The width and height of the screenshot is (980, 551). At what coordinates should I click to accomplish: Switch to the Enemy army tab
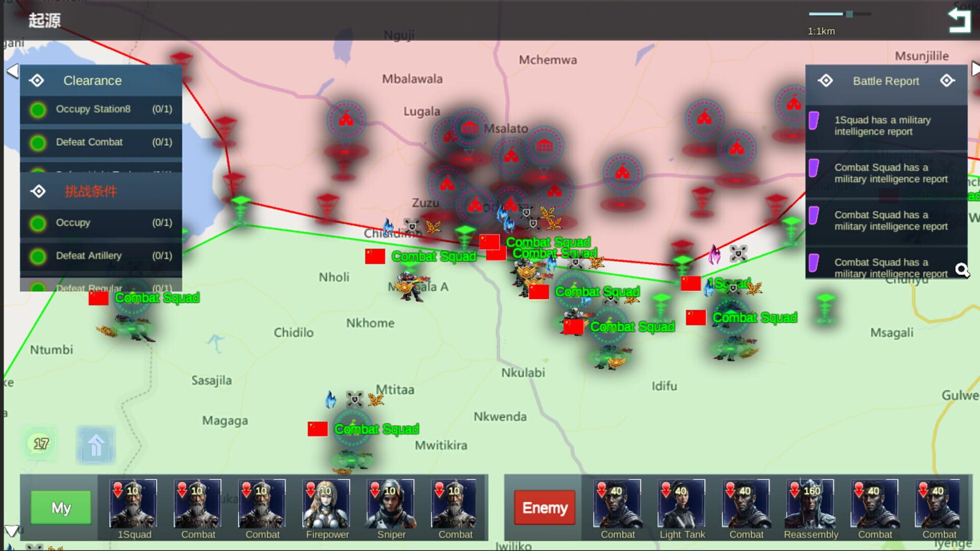click(x=544, y=508)
